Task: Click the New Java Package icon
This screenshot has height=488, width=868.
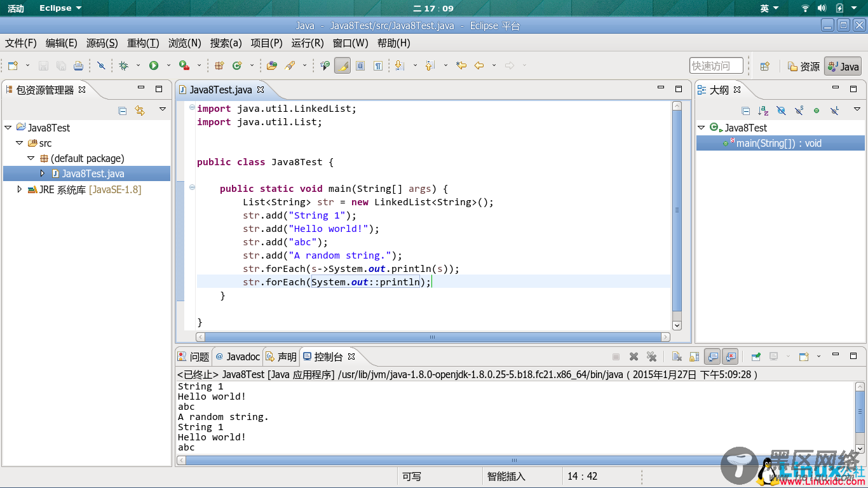Action: [x=219, y=65]
